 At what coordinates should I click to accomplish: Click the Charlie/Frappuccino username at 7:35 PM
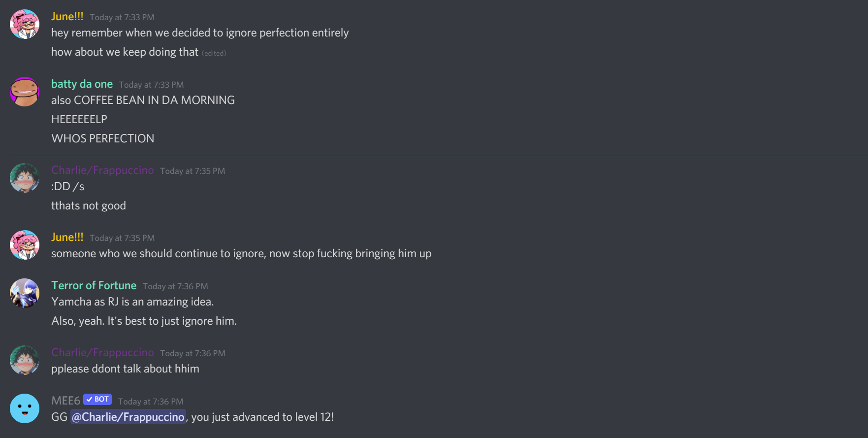(102, 170)
